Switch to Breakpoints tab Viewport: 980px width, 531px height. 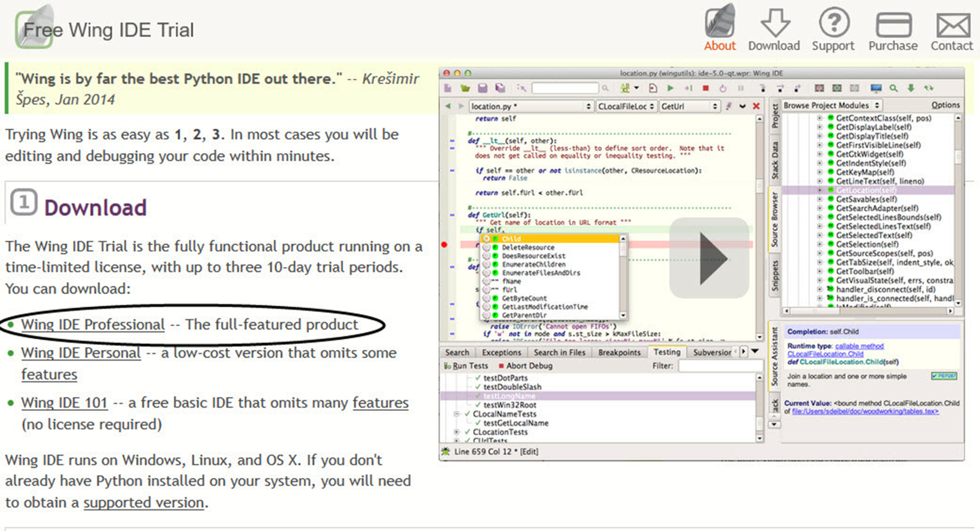619,352
